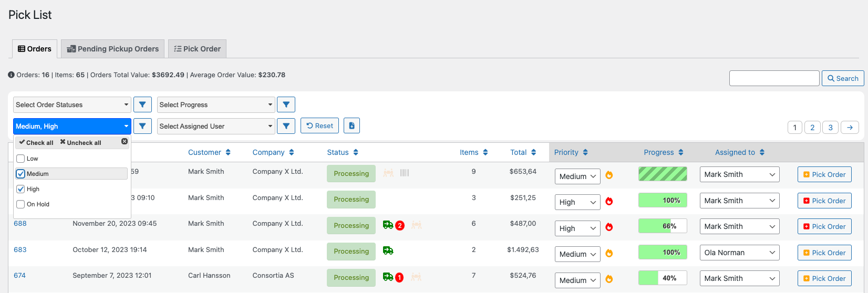Click green truck icon in order 674 row
The image size is (868, 293).
tap(388, 277)
